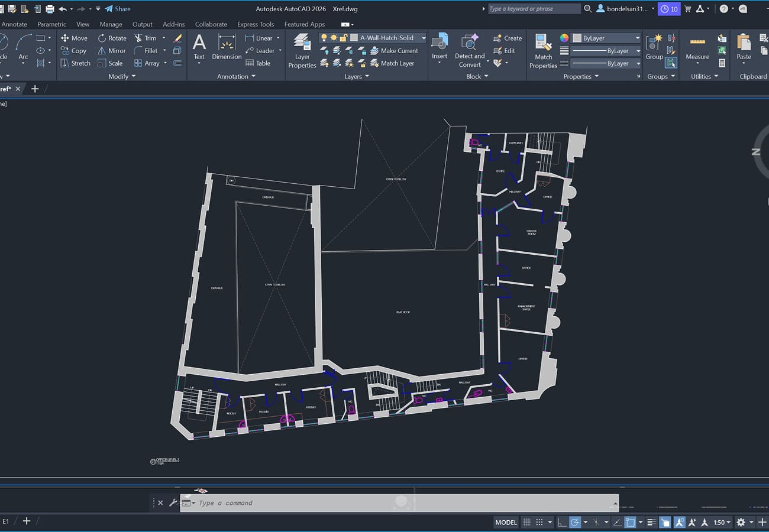
Task: Activate the Mirror tool
Action: click(x=112, y=51)
